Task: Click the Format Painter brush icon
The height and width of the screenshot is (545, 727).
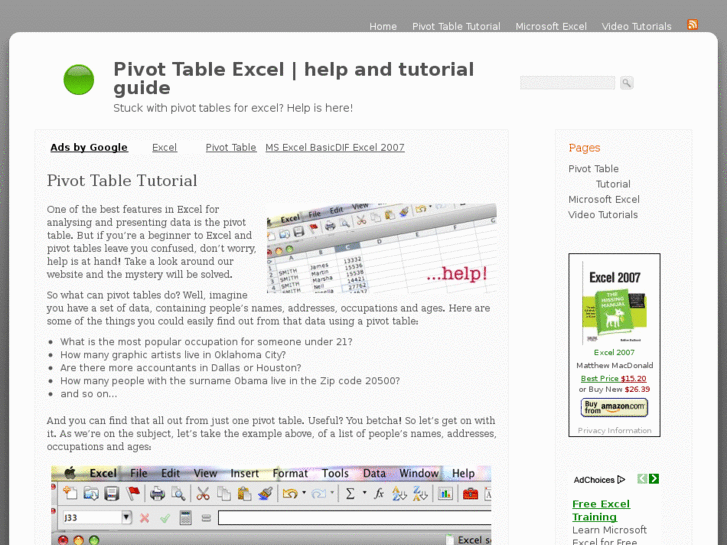Action: tap(265, 494)
